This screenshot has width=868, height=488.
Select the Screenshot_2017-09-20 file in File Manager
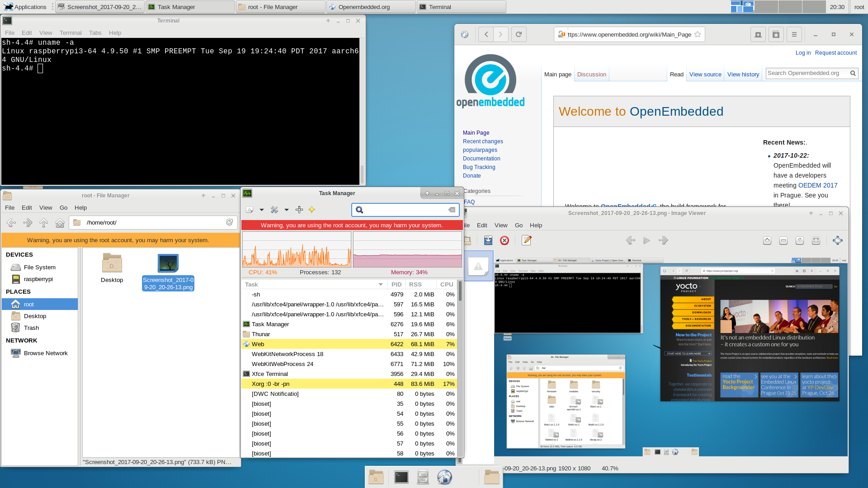(x=168, y=272)
